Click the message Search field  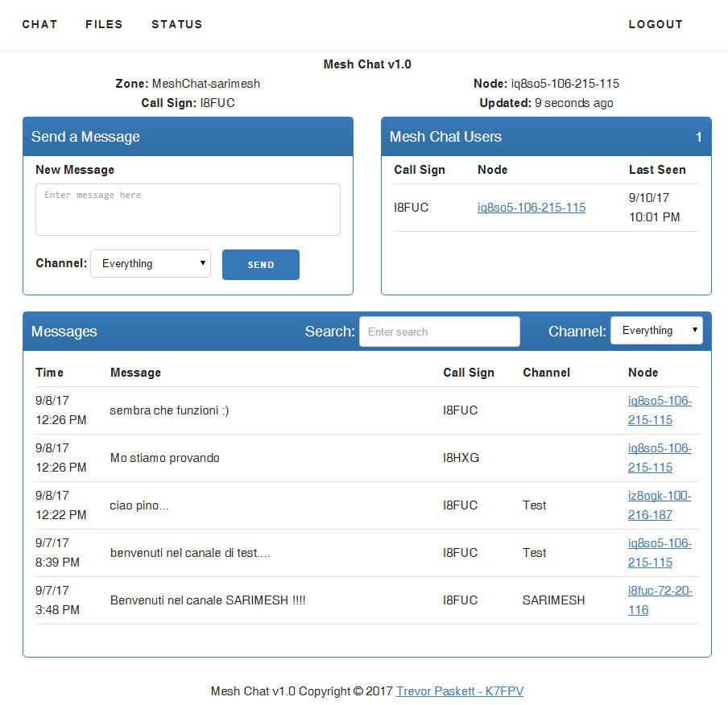click(x=440, y=332)
